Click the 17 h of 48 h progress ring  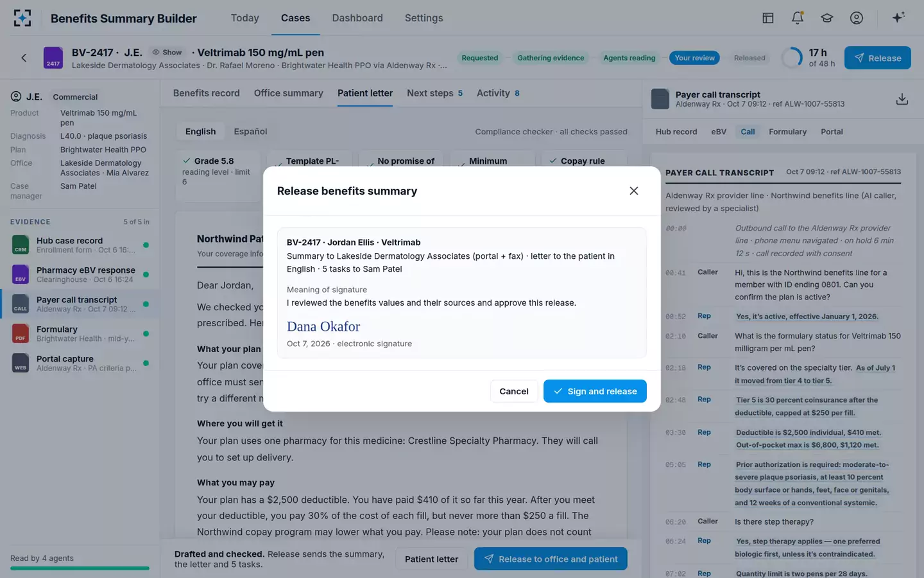[x=792, y=58]
